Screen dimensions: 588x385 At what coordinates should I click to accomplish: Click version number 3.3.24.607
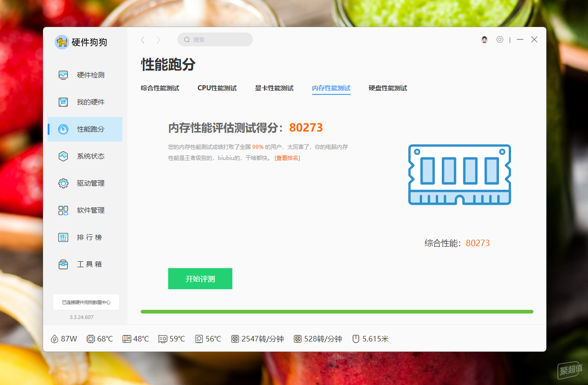click(x=82, y=317)
